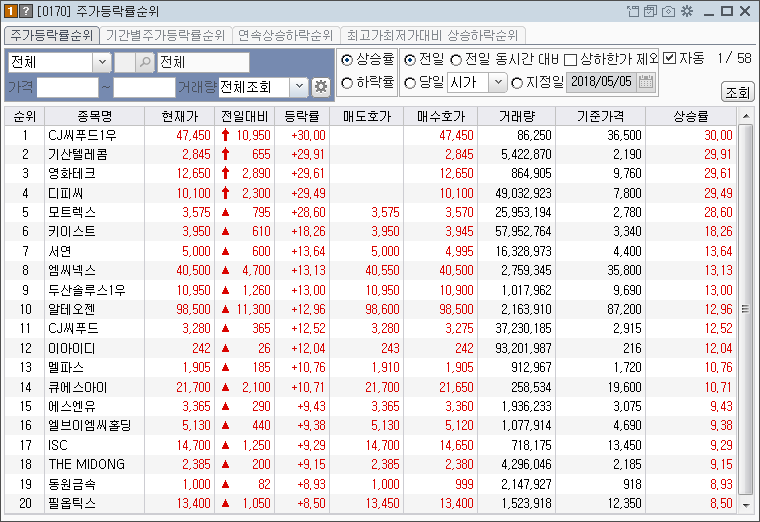
Task: Click the window link icon in title bar
Action: click(x=633, y=11)
